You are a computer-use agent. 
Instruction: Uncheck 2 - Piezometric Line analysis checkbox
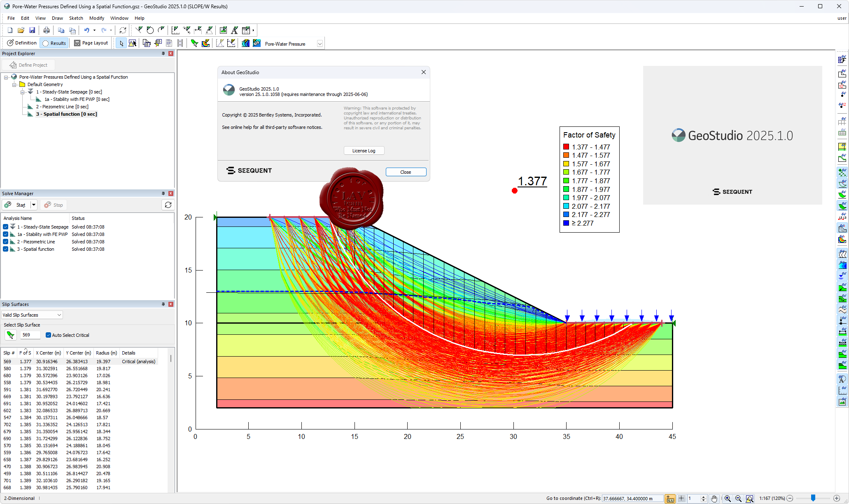pos(6,242)
